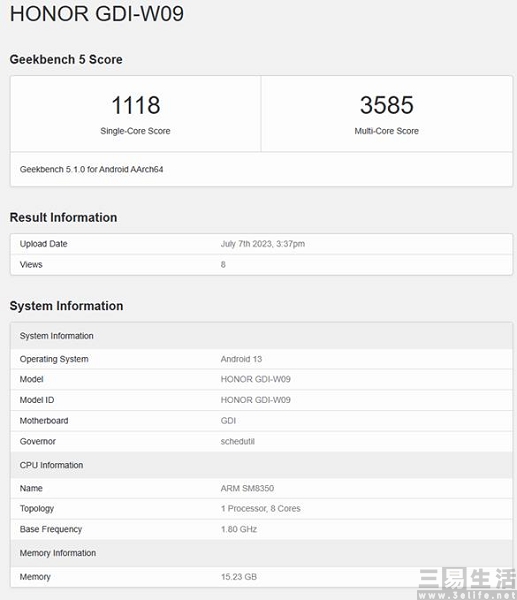The height and width of the screenshot is (600, 517).
Task: Click the Geekbench 5 Score heading
Action: pos(66,59)
